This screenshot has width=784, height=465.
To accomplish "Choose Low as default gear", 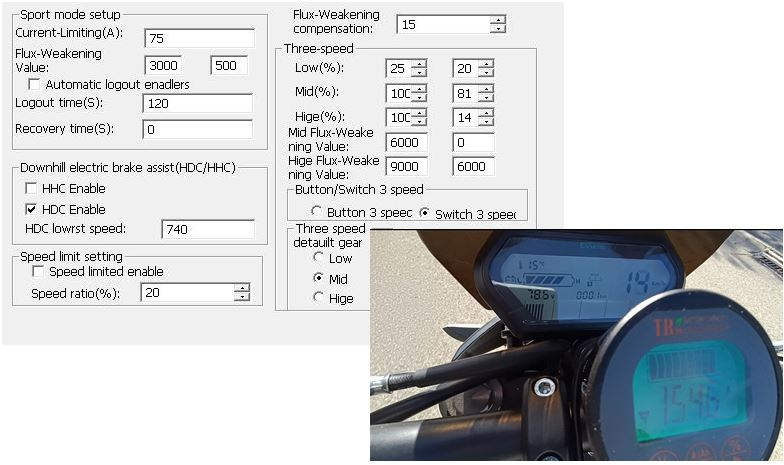I will (x=319, y=258).
